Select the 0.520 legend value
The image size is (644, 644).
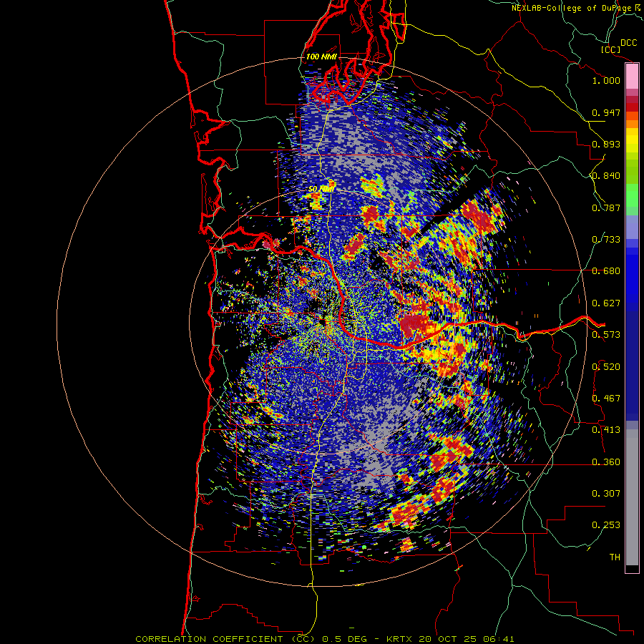click(x=606, y=367)
